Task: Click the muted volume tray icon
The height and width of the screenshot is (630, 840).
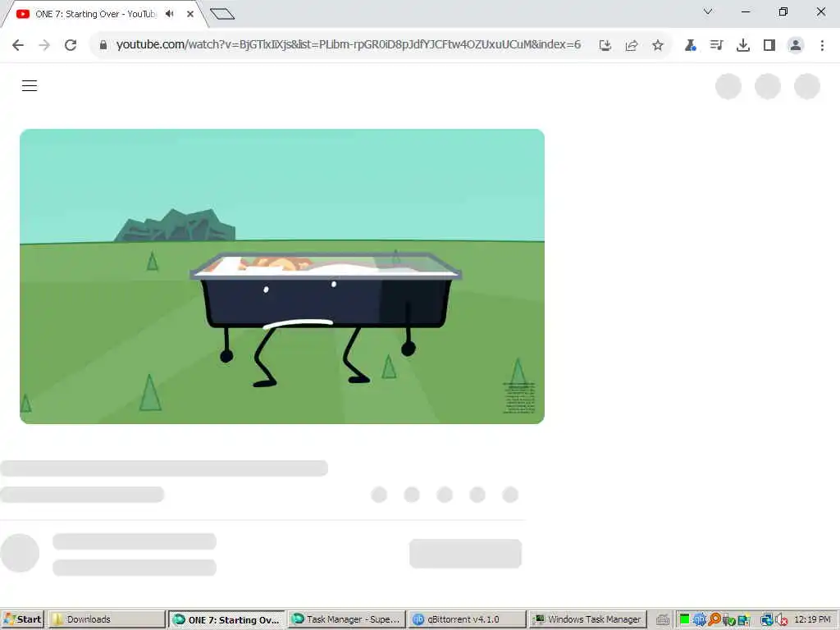Action: coord(781,620)
